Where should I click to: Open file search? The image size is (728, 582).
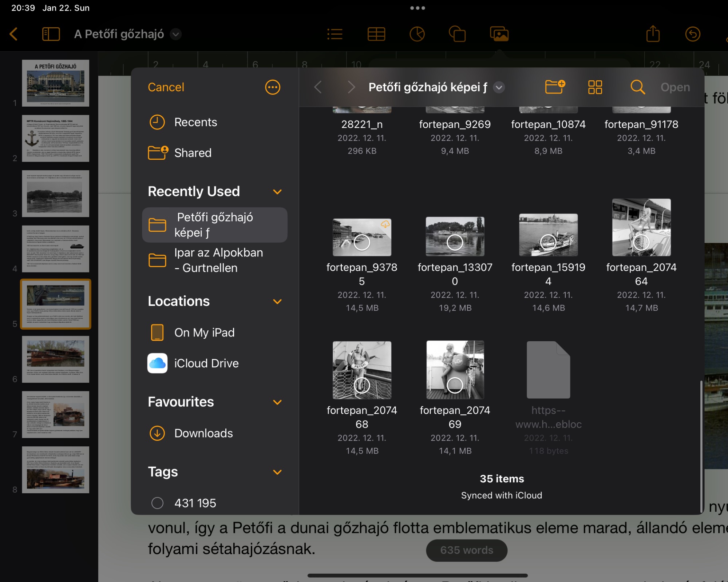tap(637, 87)
